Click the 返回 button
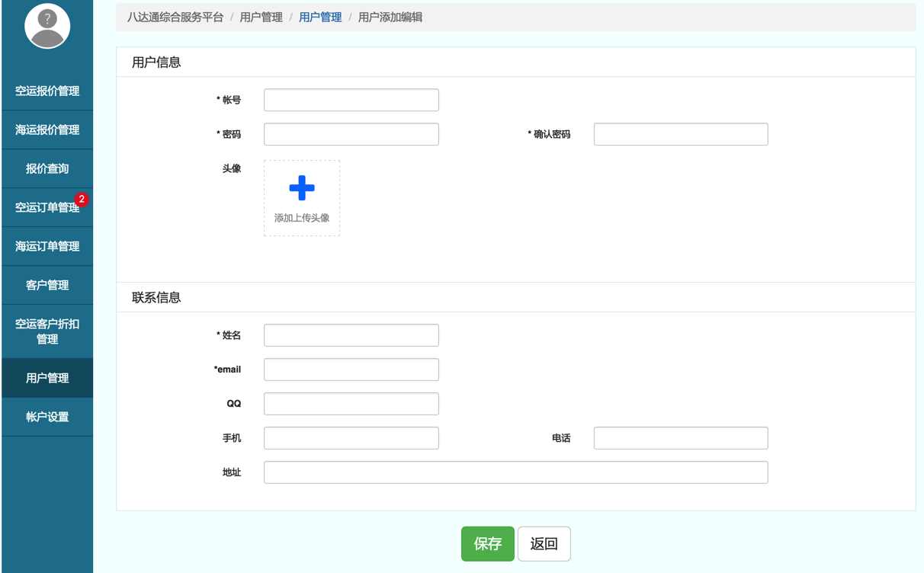Image resolution: width=924 pixels, height=573 pixels. coord(544,544)
